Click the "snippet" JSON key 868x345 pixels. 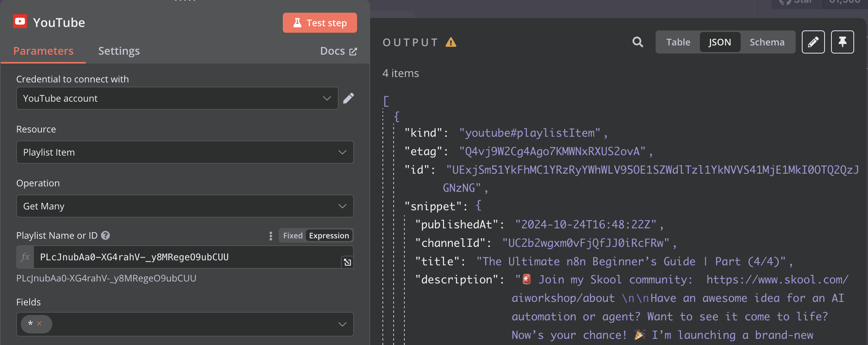coord(433,206)
